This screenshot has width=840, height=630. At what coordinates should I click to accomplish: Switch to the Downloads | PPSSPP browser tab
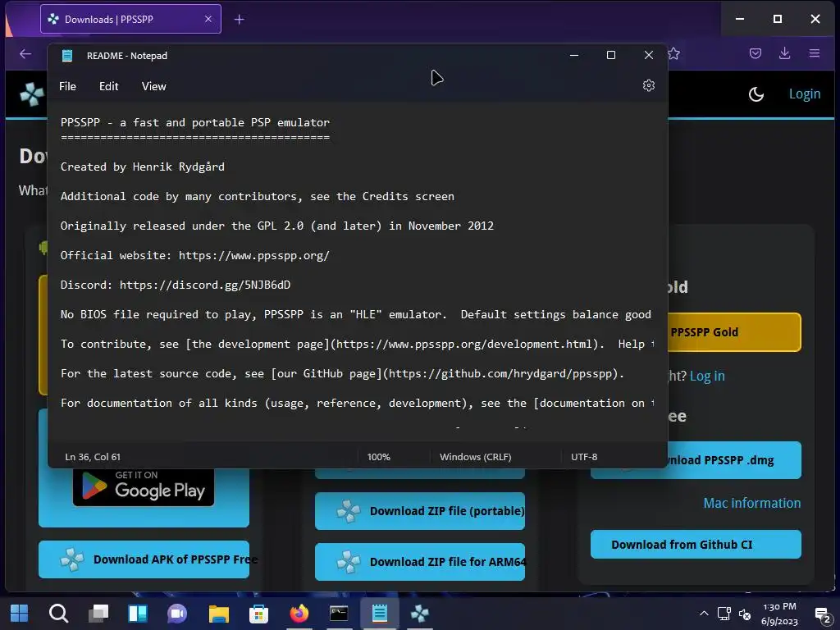(130, 20)
